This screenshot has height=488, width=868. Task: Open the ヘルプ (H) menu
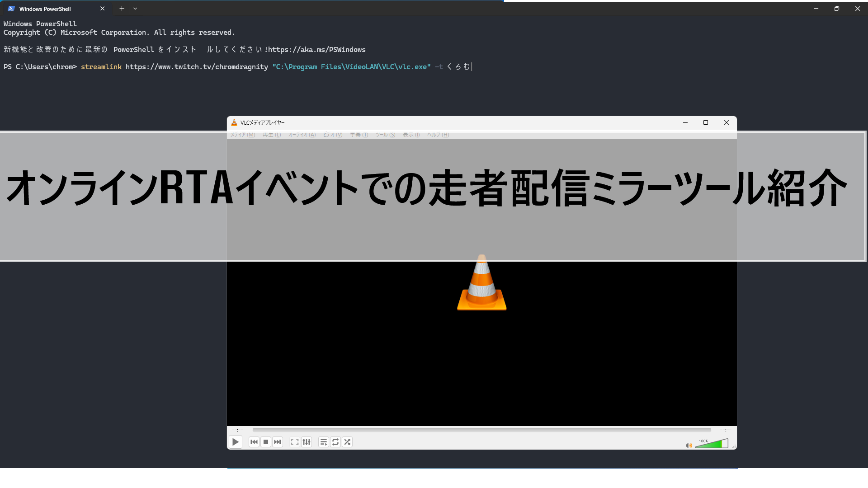tap(438, 135)
